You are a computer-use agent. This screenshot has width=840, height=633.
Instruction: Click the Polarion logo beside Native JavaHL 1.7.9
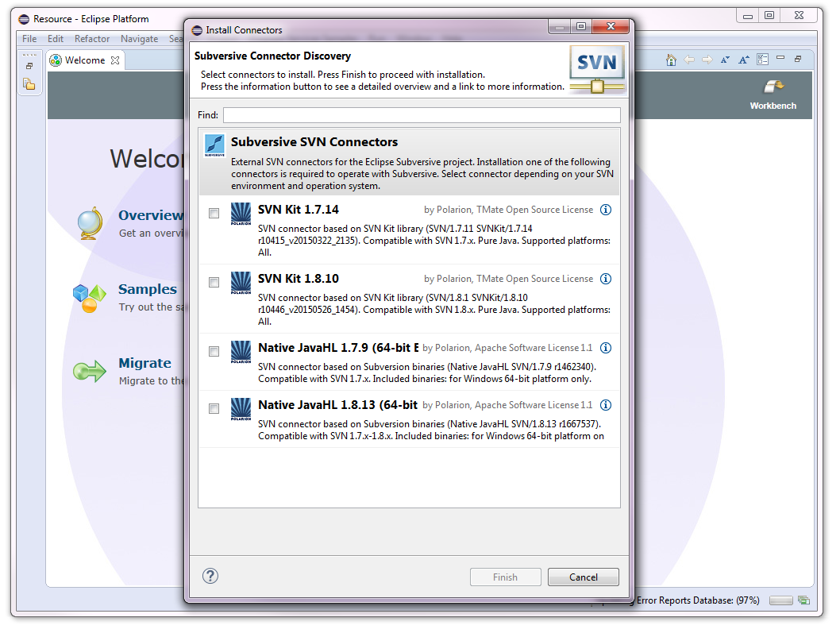241,352
